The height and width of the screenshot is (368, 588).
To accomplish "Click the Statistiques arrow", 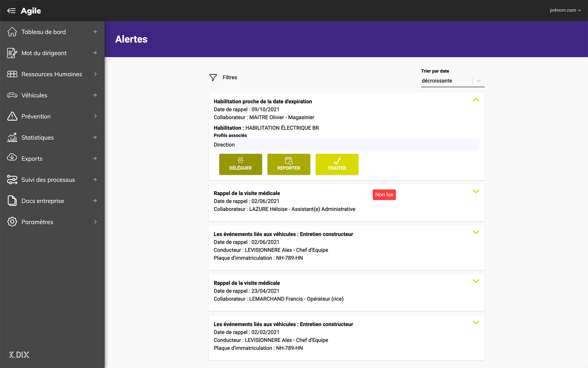I will click(95, 137).
